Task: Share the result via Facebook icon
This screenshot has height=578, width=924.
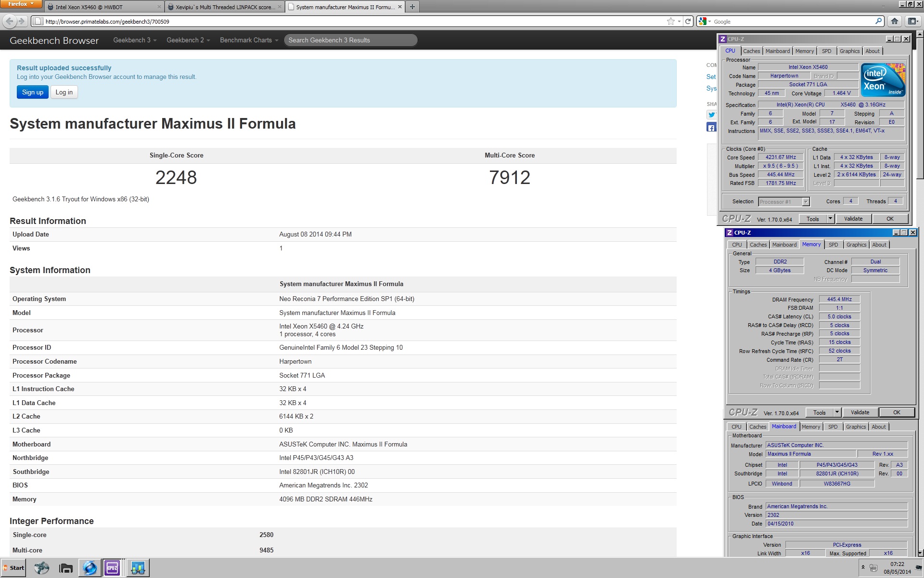Action: click(711, 127)
